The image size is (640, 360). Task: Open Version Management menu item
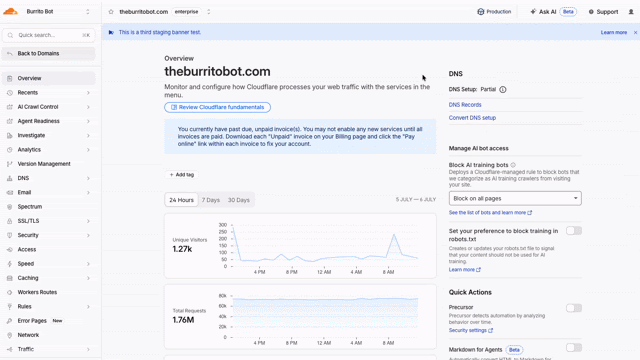coord(49,164)
